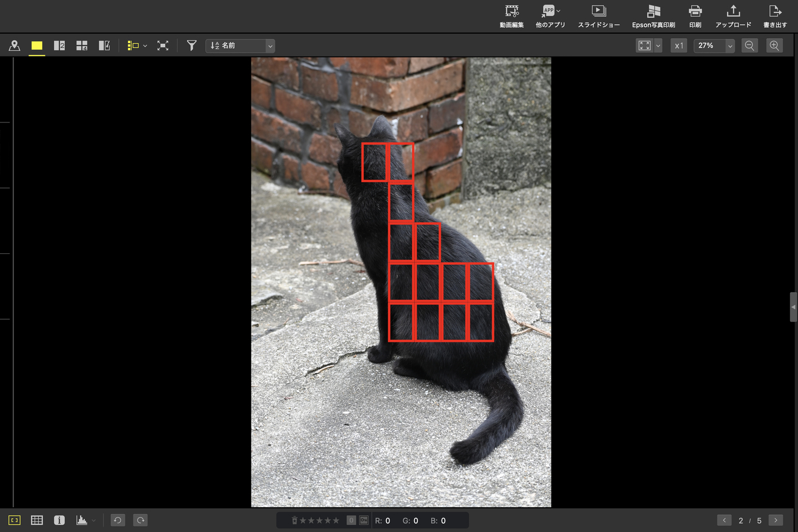798x532 pixels.
Task: Open the 27% zoom ratio dropdown
Action: point(730,46)
